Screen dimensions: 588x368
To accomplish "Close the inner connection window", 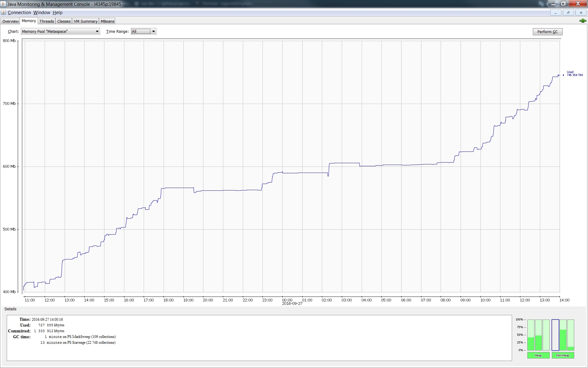I will click(581, 13).
